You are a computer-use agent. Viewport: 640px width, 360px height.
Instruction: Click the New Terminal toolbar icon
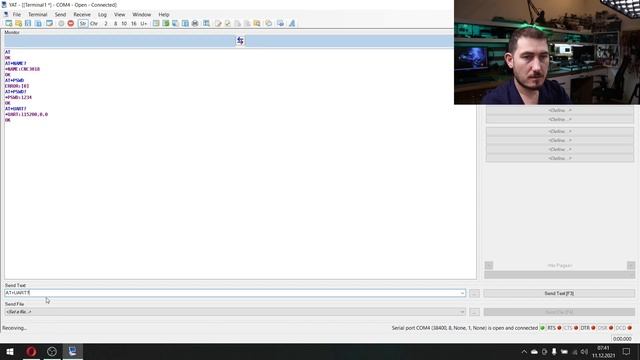tap(9, 23)
